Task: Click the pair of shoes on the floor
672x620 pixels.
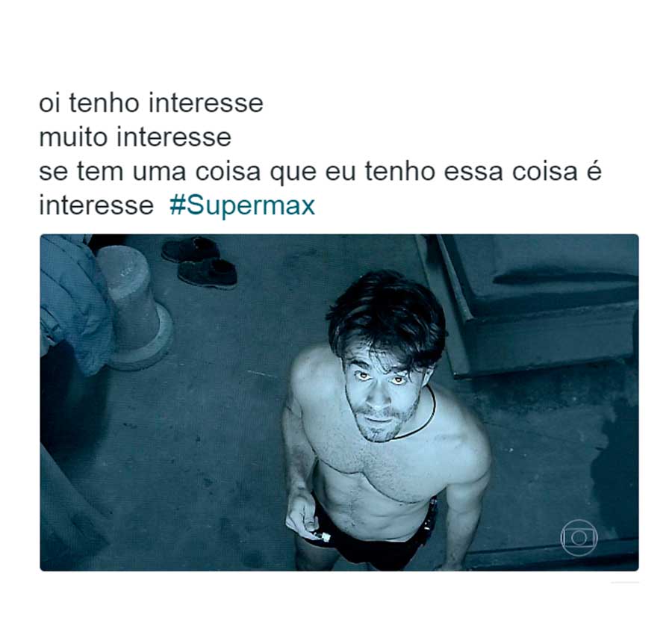Action: pos(199,262)
